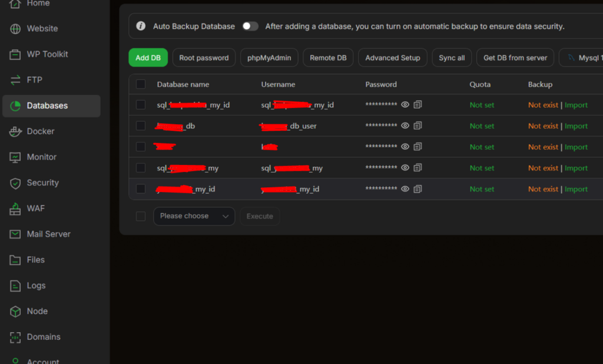The image size is (603, 364).
Task: Open Advanced Setup
Action: click(x=393, y=58)
